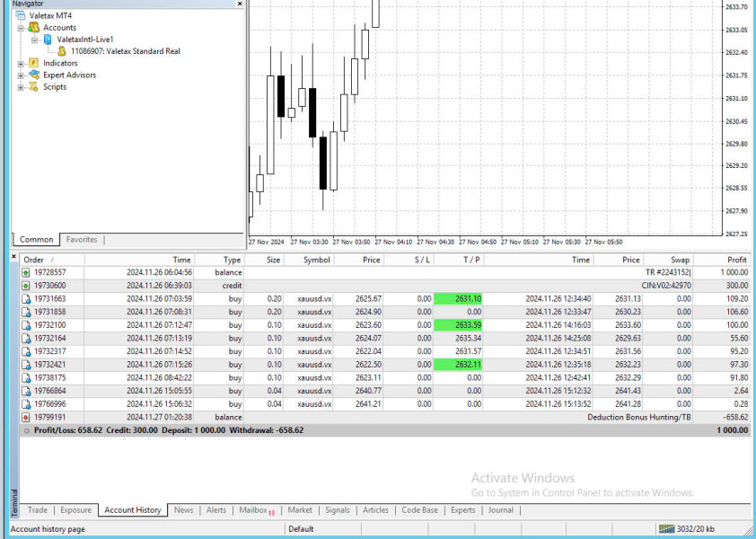Open the Market tab
Image resolution: width=756 pixels, height=539 pixels.
300,510
